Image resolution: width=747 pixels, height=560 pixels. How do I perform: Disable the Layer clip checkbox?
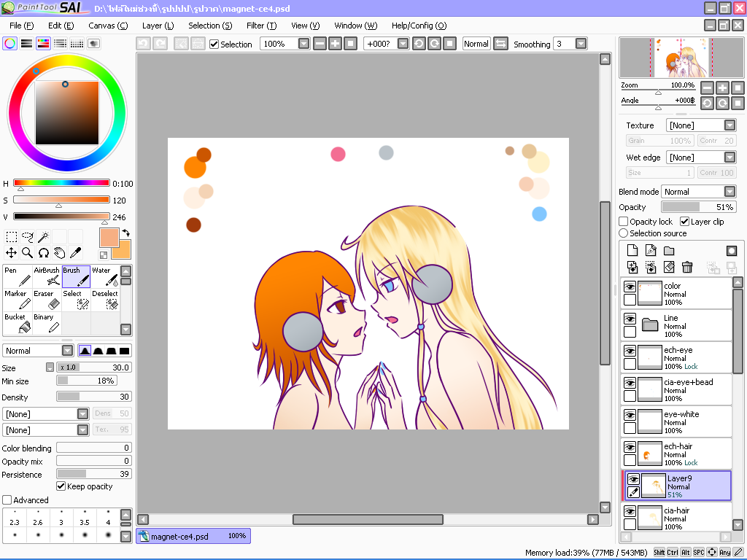point(684,222)
